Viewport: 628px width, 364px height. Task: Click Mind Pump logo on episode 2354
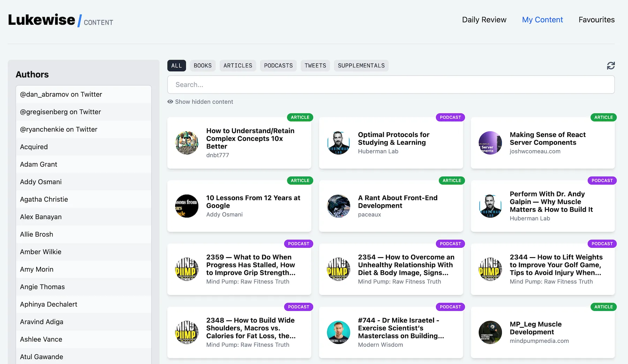[x=338, y=269]
